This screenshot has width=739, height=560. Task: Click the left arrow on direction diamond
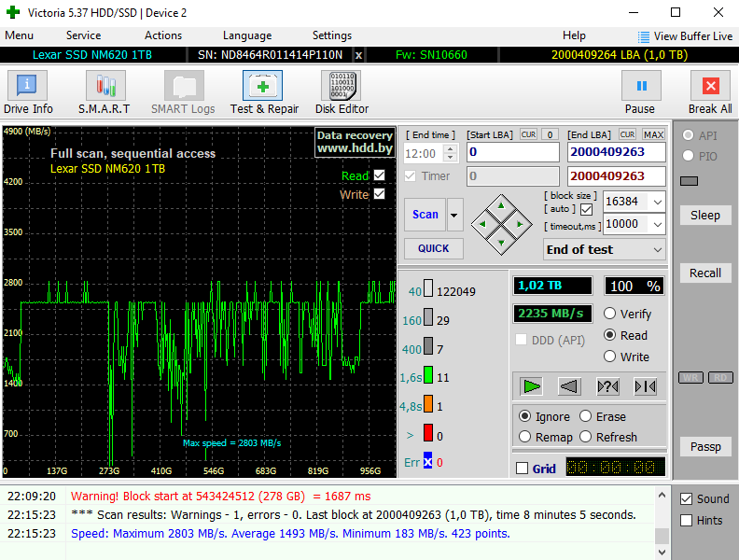click(x=482, y=224)
